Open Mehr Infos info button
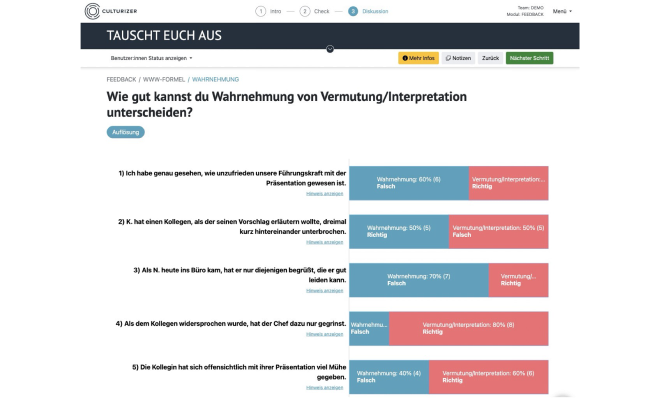This screenshot has width=661, height=398. coord(418,58)
